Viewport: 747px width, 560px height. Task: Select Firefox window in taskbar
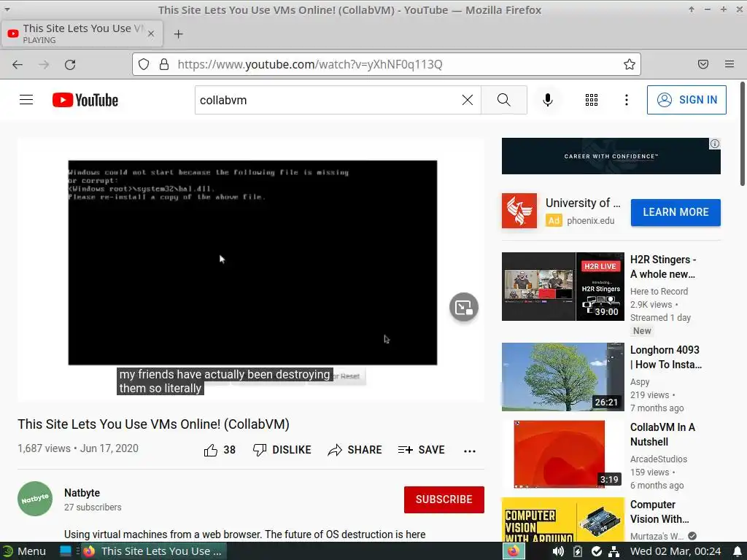tap(154, 551)
